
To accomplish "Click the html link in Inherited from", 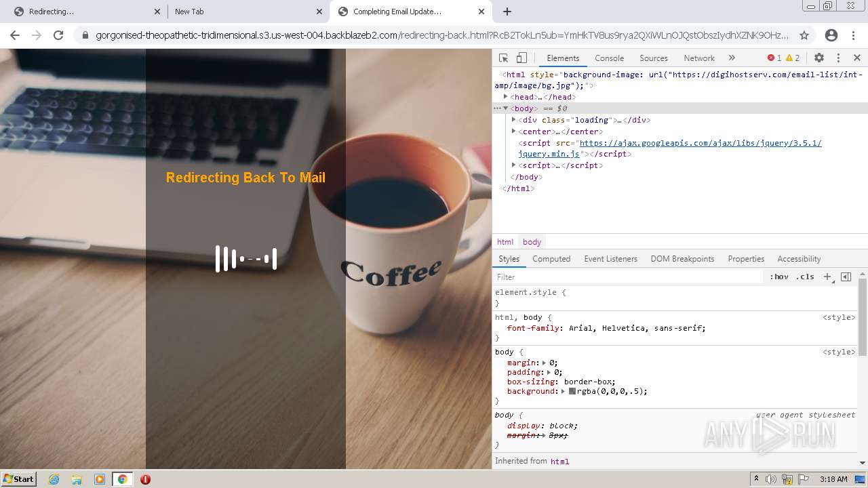I will (x=559, y=462).
